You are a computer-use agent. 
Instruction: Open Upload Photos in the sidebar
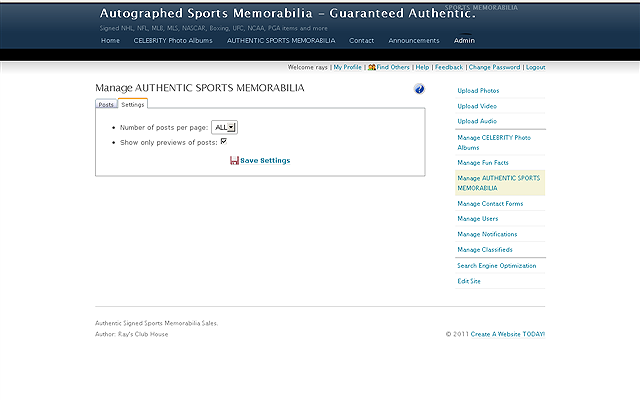coord(478,91)
